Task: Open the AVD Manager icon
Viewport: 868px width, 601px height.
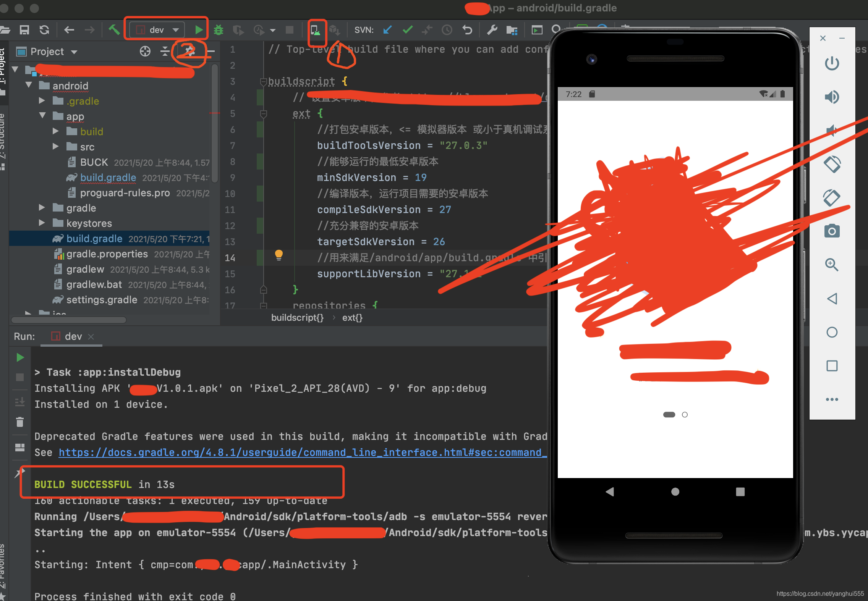Action: click(316, 30)
